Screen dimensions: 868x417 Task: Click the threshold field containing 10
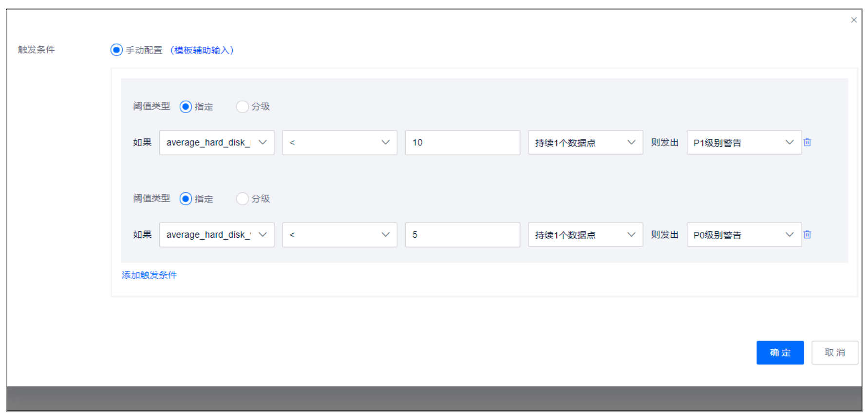point(463,142)
